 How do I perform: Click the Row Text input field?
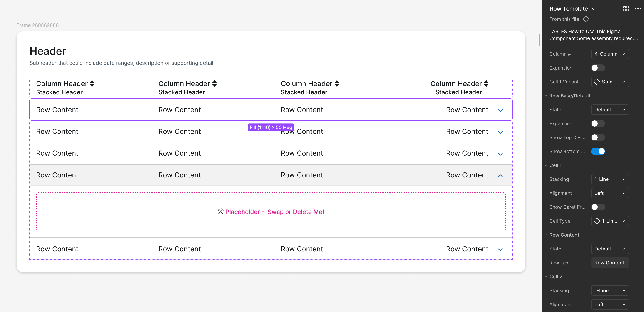(x=610, y=263)
